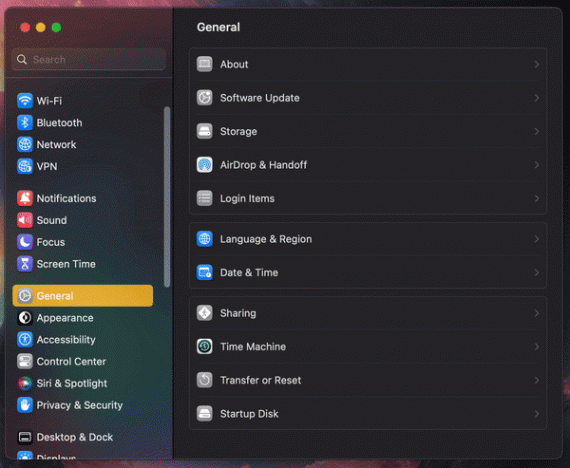Select the Bluetooth icon in sidebar
The image size is (570, 468).
[25, 123]
